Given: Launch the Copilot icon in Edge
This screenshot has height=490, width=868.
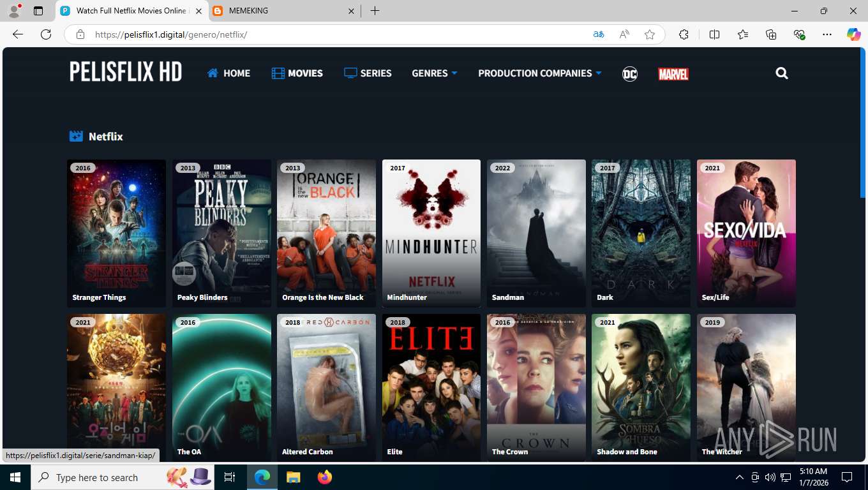Looking at the screenshot, I should point(853,34).
